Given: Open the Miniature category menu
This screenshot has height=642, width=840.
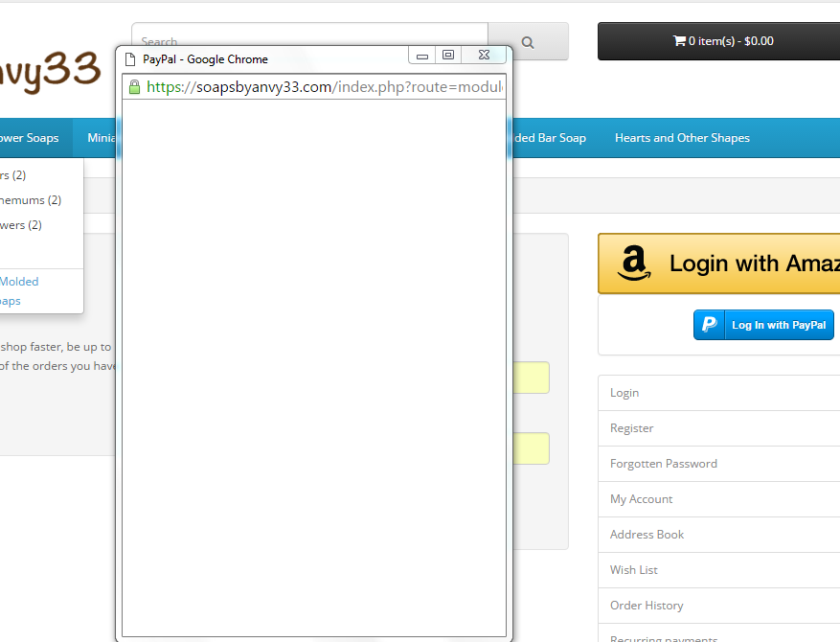Looking at the screenshot, I should click(102, 138).
